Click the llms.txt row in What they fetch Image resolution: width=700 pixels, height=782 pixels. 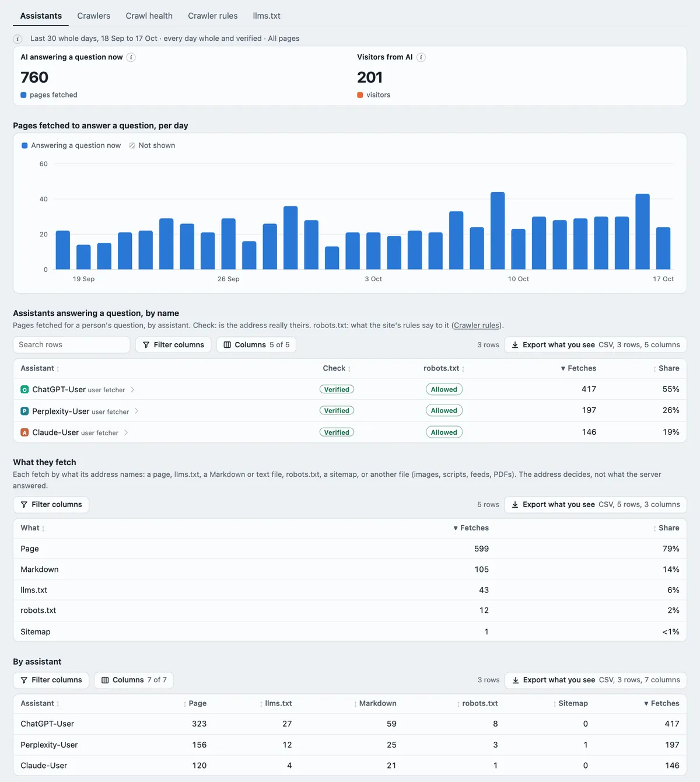click(x=350, y=590)
